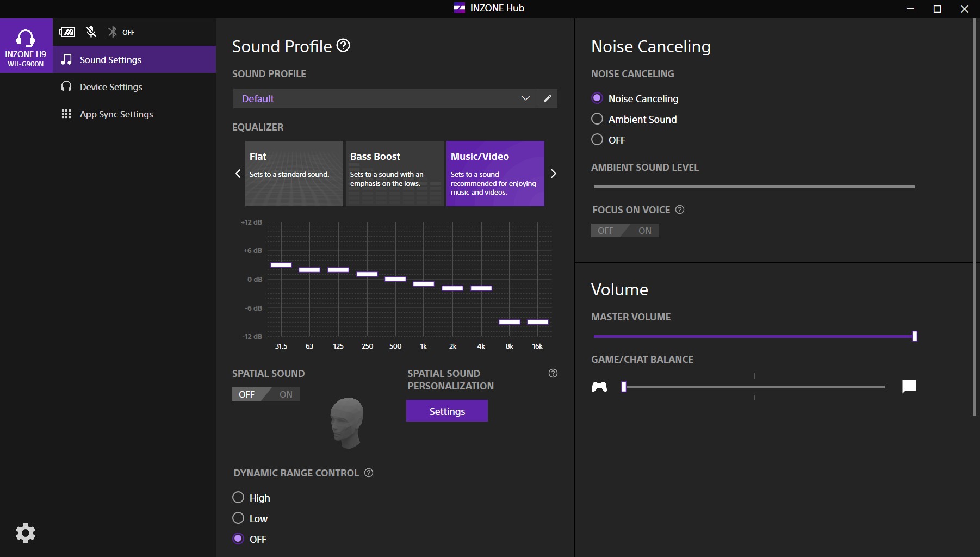Choose the Music/Video equalizer preset
Image resolution: width=980 pixels, height=557 pixels.
(x=495, y=174)
